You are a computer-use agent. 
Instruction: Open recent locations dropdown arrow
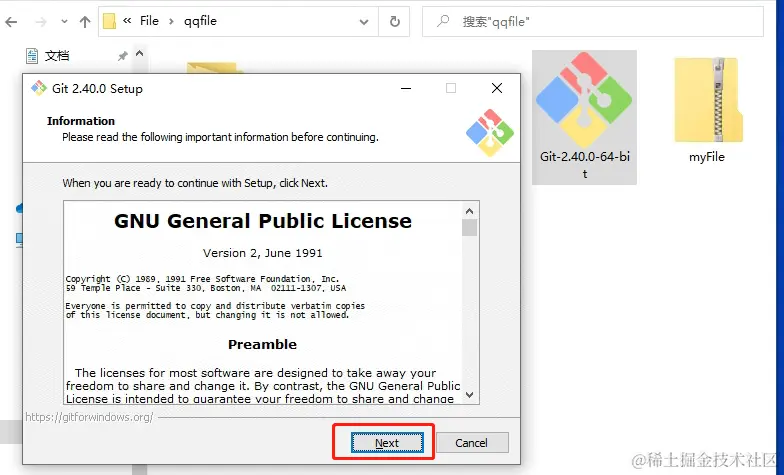coord(64,22)
